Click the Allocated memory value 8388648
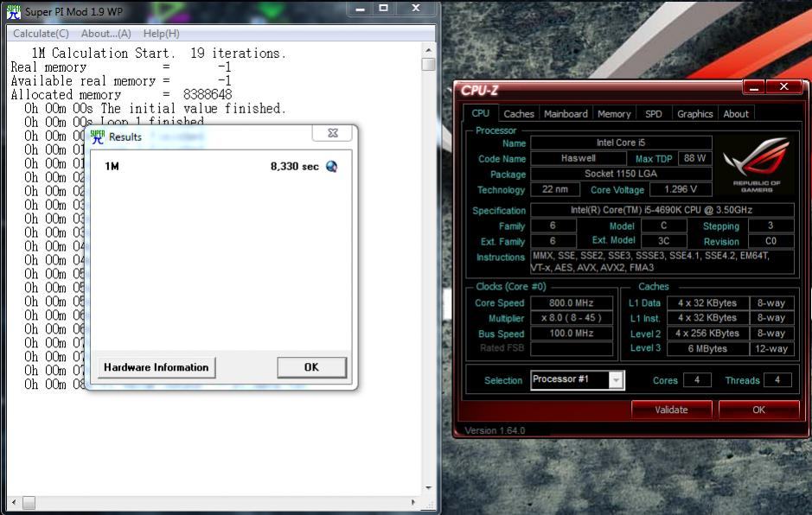The height and width of the screenshot is (515, 812). click(x=208, y=95)
